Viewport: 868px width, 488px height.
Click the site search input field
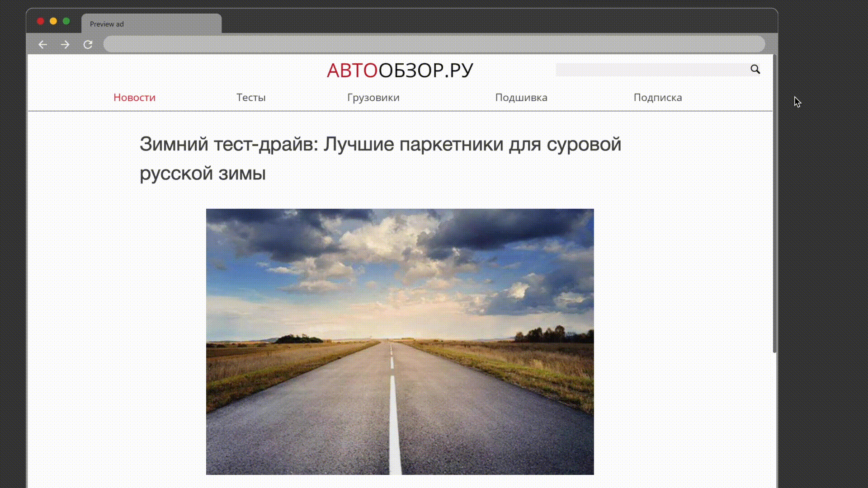(x=651, y=70)
